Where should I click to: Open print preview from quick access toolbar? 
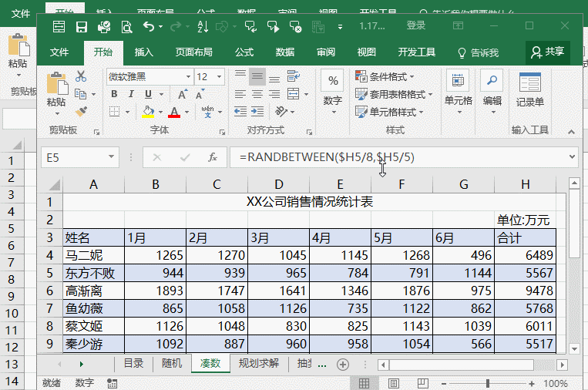click(x=126, y=27)
